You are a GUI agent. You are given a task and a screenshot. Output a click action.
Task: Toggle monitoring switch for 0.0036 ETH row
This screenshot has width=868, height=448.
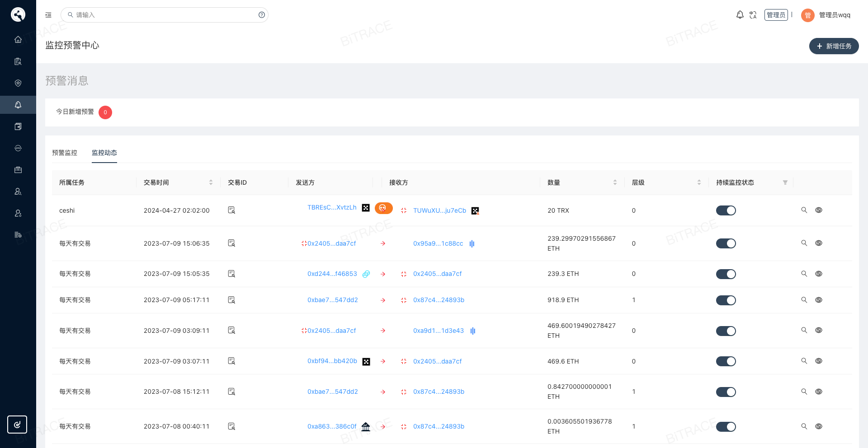coord(726,427)
